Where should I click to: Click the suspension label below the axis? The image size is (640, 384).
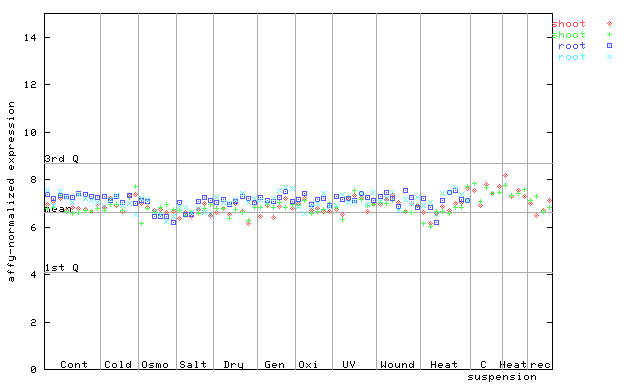click(502, 377)
